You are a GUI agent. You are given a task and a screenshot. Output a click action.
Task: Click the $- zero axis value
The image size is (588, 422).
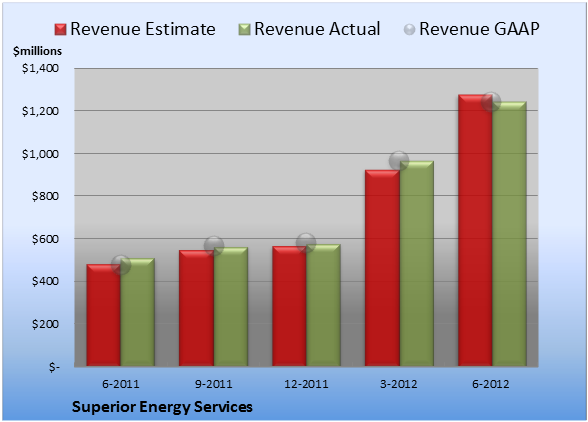tap(54, 367)
